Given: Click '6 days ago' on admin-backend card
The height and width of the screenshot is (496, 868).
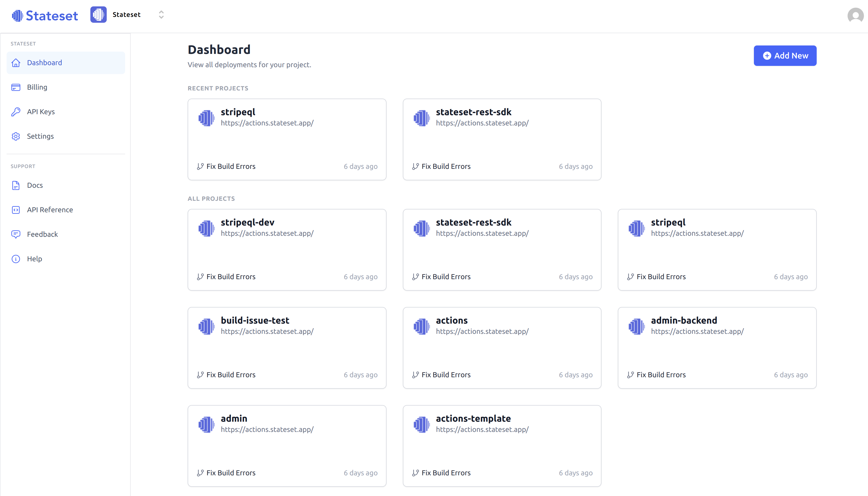Looking at the screenshot, I should click(791, 375).
